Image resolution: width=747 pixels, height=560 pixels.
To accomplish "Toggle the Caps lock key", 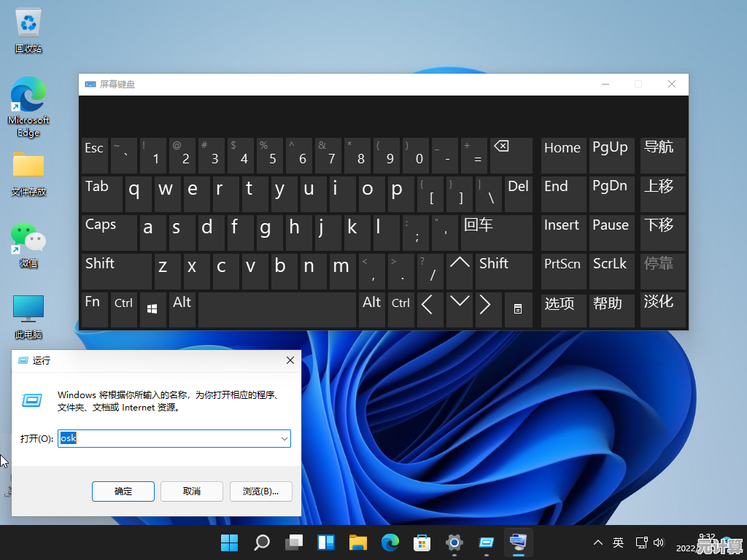I will coord(109,233).
